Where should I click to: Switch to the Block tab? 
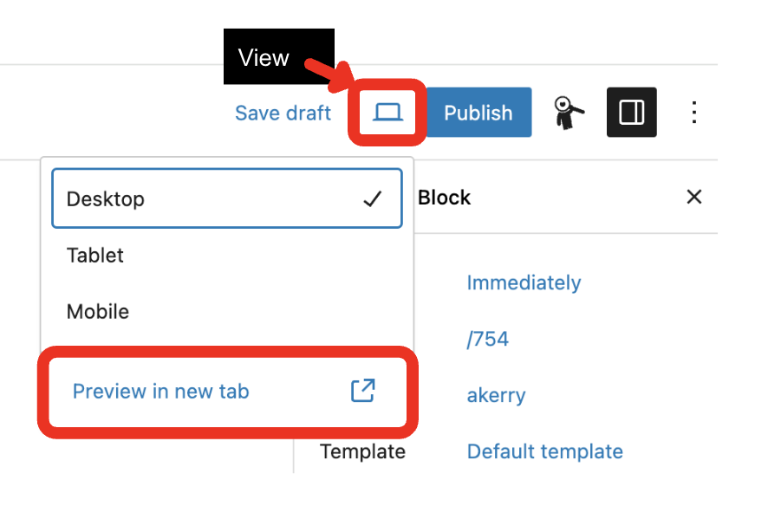click(444, 198)
